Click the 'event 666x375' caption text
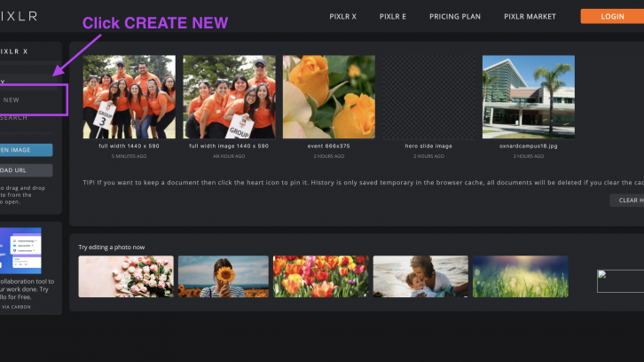This screenshot has width=644, height=362. click(x=328, y=146)
